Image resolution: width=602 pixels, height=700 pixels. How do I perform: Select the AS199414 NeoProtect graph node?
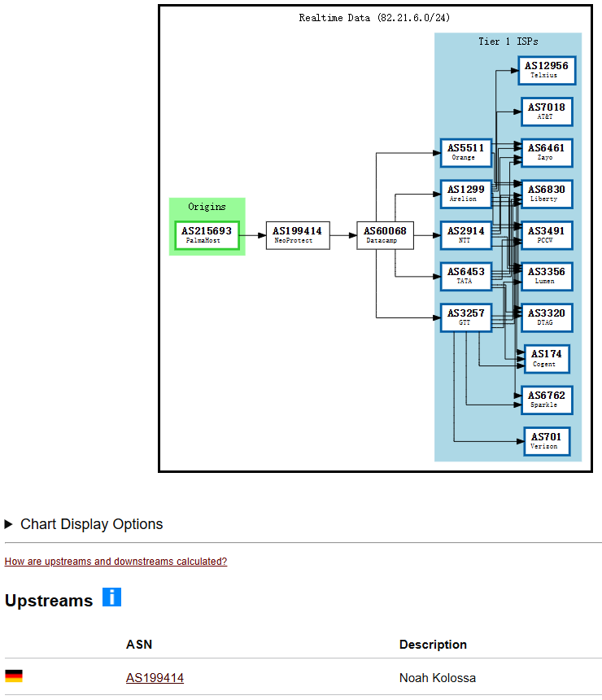tap(297, 234)
